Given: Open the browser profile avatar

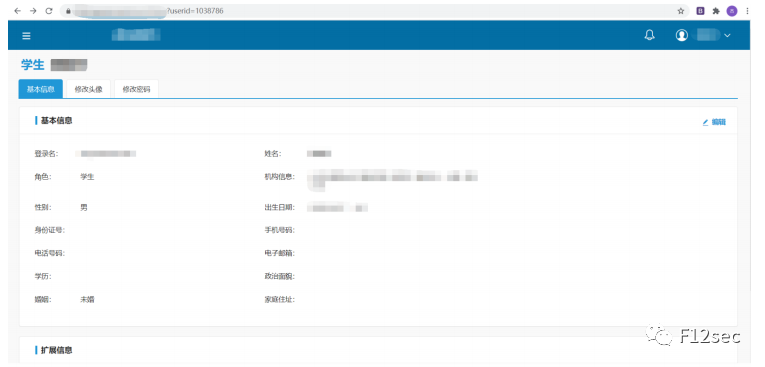Looking at the screenshot, I should pos(731,11).
